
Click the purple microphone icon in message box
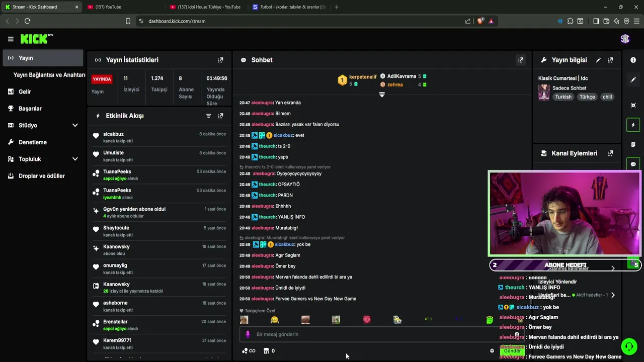click(x=248, y=334)
